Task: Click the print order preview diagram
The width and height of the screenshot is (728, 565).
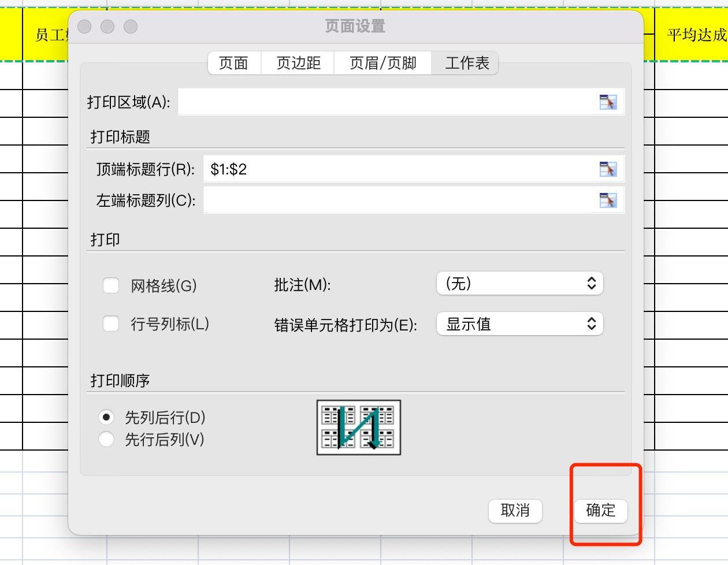Action: (x=359, y=428)
